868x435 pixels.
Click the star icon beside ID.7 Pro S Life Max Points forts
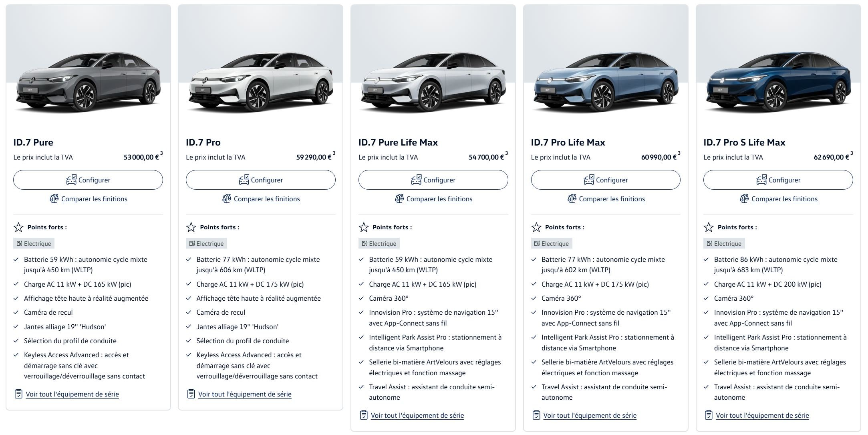pos(709,227)
